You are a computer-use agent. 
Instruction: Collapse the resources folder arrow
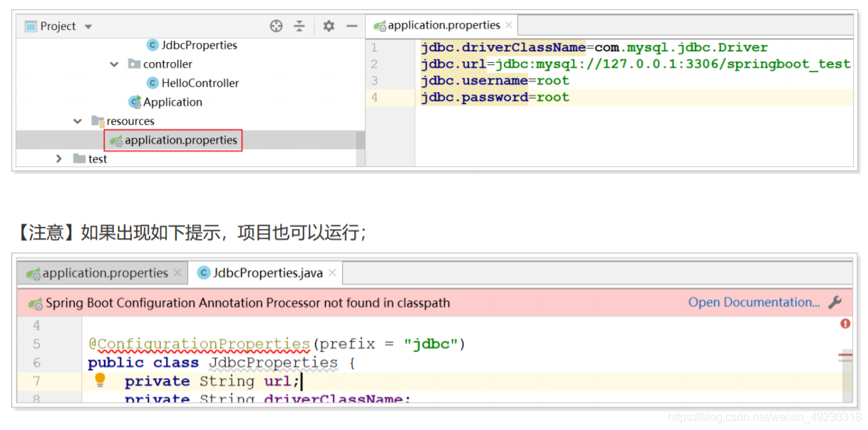click(x=78, y=121)
